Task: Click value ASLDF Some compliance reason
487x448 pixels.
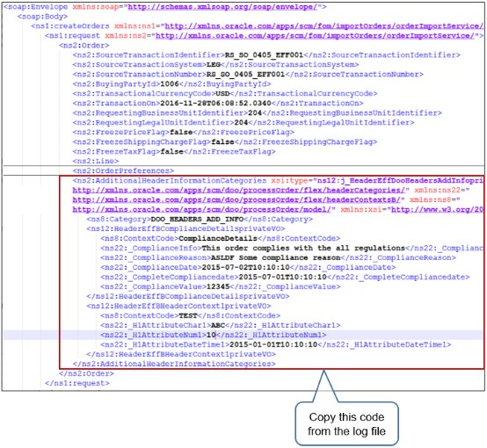Action: (x=276, y=257)
